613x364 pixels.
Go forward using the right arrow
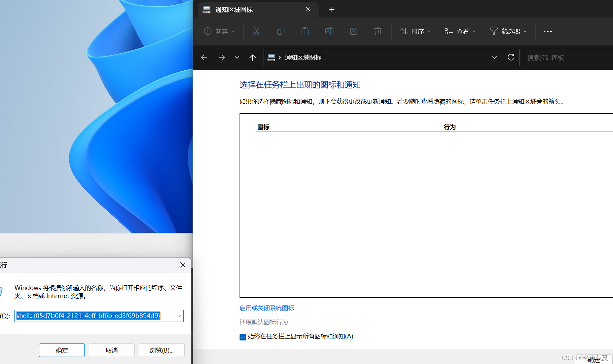click(x=222, y=58)
